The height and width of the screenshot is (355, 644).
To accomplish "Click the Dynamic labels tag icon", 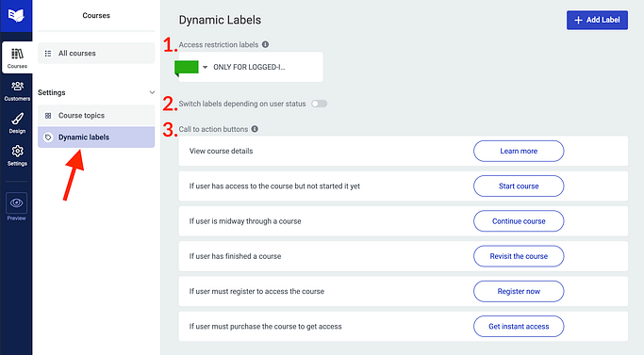I will 48,137.
